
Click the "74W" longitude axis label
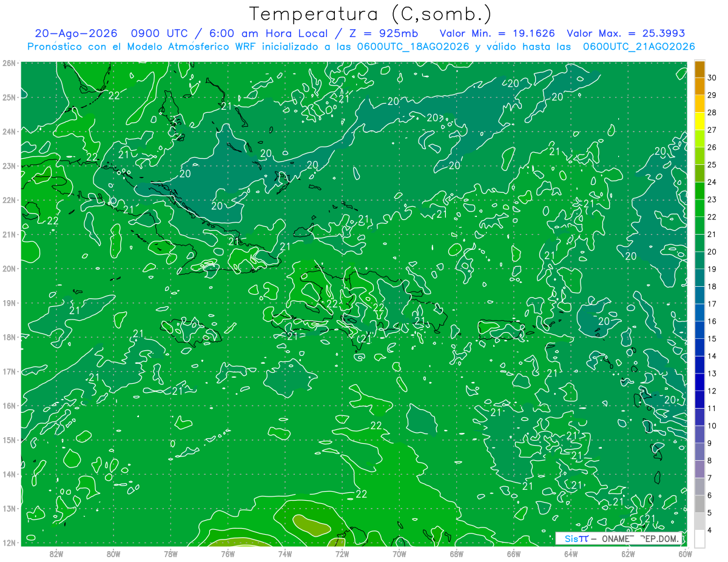click(285, 554)
